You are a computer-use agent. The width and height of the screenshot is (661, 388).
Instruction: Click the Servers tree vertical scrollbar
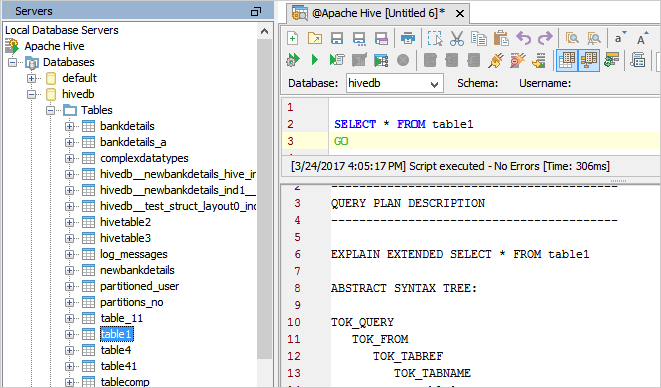[x=264, y=198]
